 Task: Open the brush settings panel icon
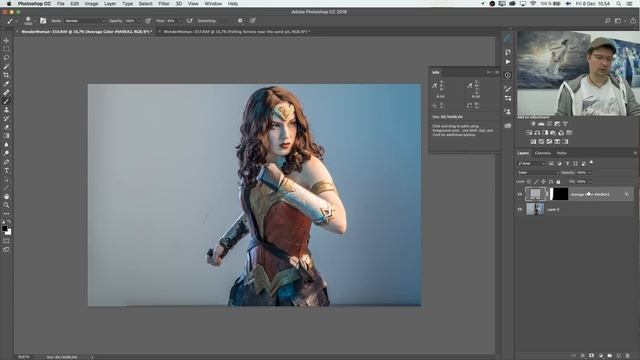tap(43, 20)
